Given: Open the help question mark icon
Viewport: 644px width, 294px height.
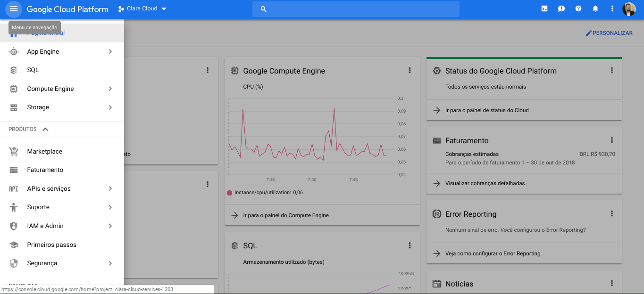Looking at the screenshot, I should pos(578,8).
